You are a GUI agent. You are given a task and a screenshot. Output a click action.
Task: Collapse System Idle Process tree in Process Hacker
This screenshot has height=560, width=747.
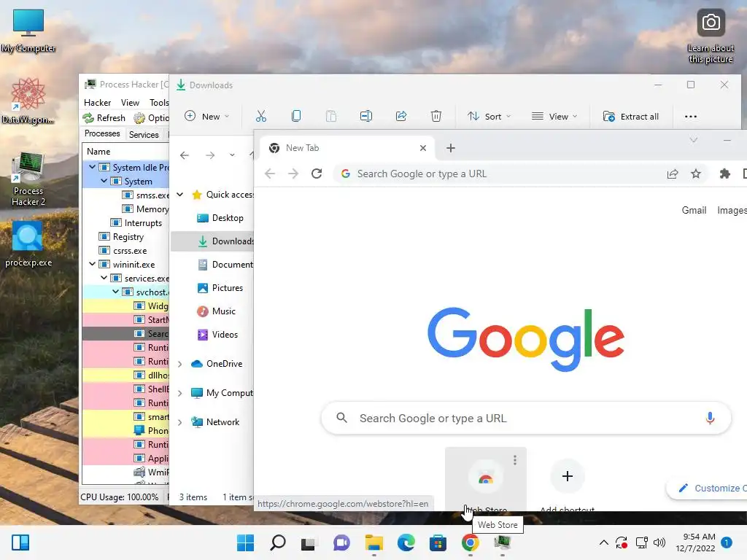point(92,167)
